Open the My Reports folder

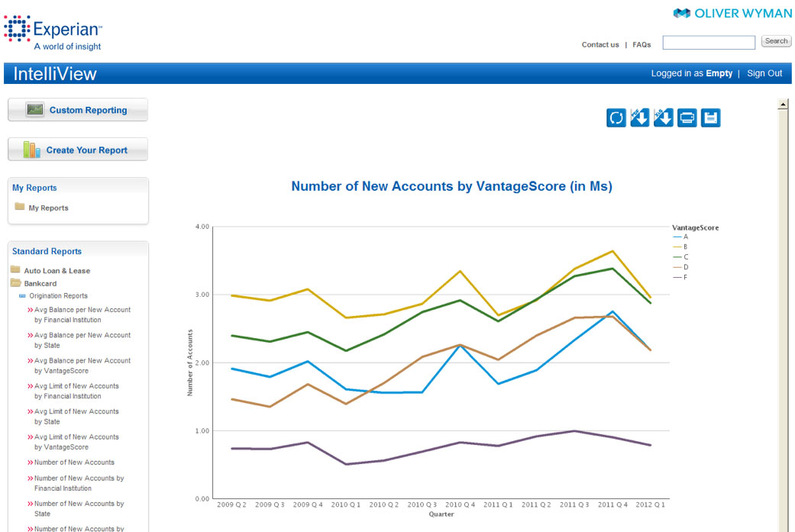pos(48,208)
